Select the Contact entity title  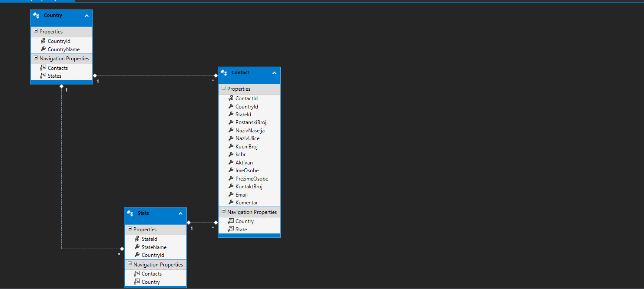coord(240,73)
